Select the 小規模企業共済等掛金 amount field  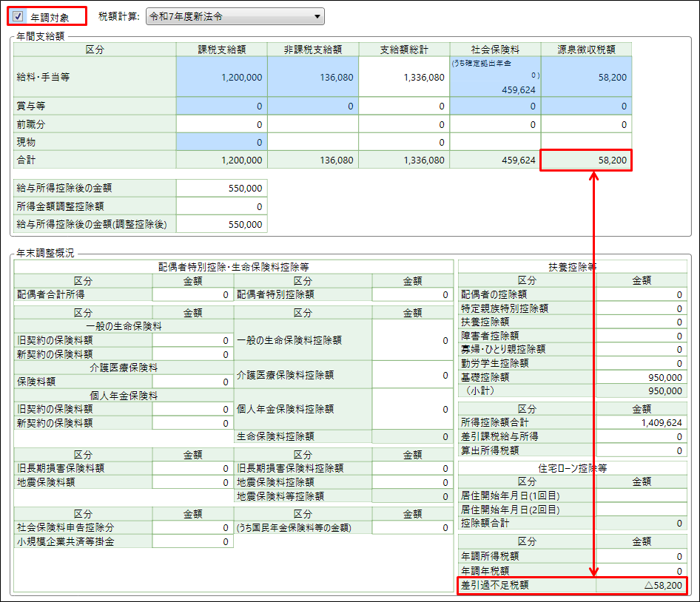[x=192, y=542]
